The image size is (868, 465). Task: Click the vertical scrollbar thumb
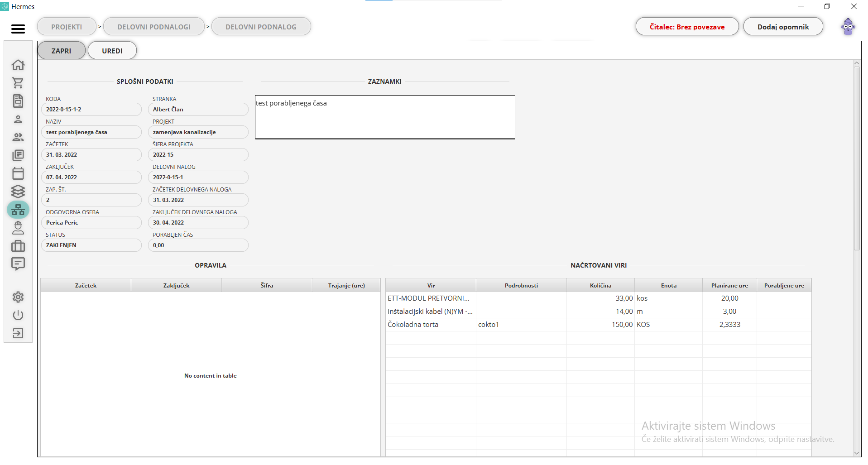[x=857, y=158]
